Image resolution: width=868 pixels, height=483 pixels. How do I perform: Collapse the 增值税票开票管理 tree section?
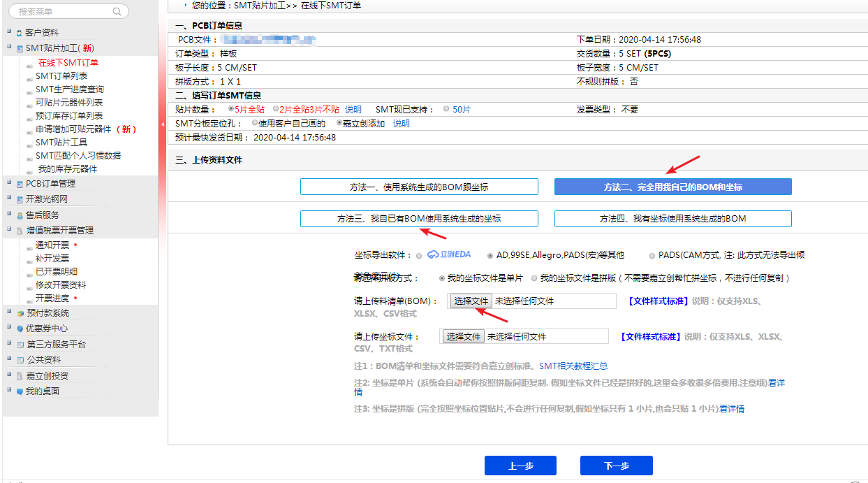(9, 230)
